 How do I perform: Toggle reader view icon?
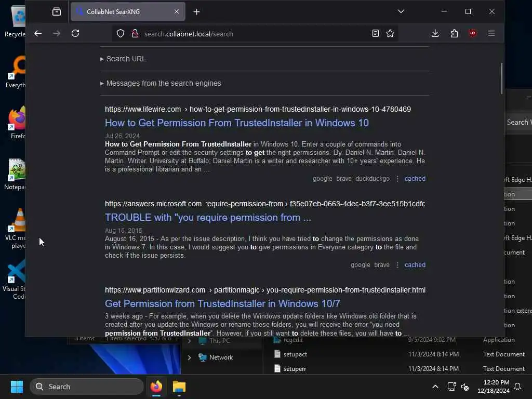(x=375, y=34)
